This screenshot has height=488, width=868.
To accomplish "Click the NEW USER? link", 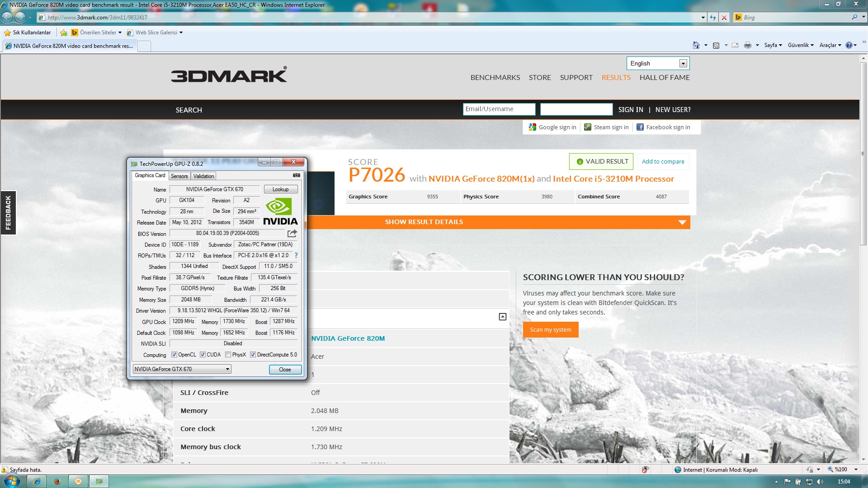I will (673, 110).
